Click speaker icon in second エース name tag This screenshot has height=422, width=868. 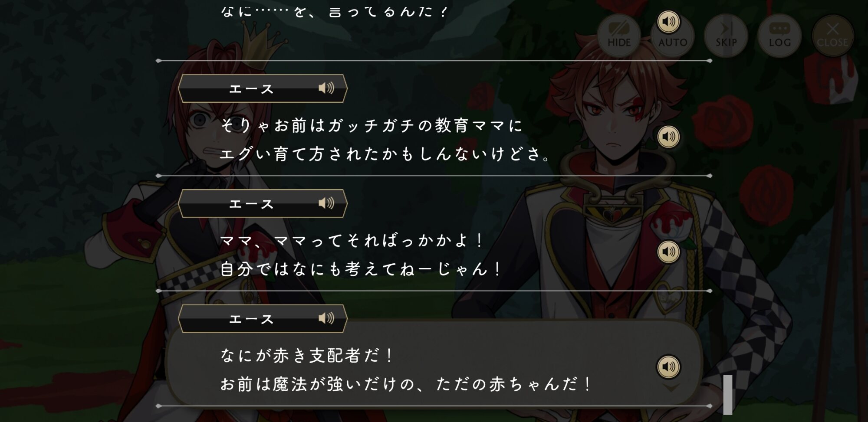(326, 203)
